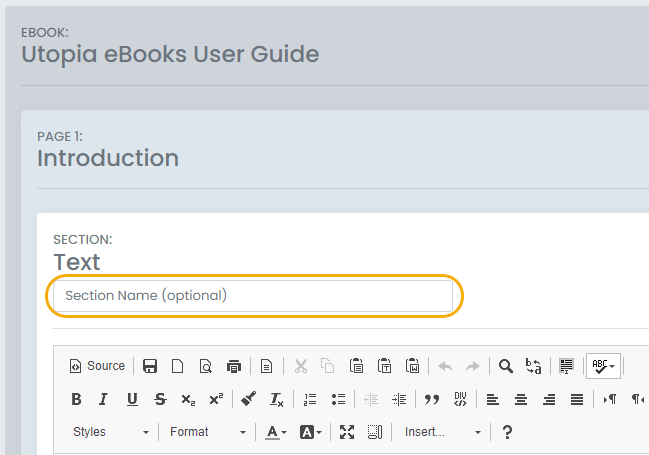Viewport: 649px width, 455px height.
Task: Click the Print icon
Action: coord(233,366)
